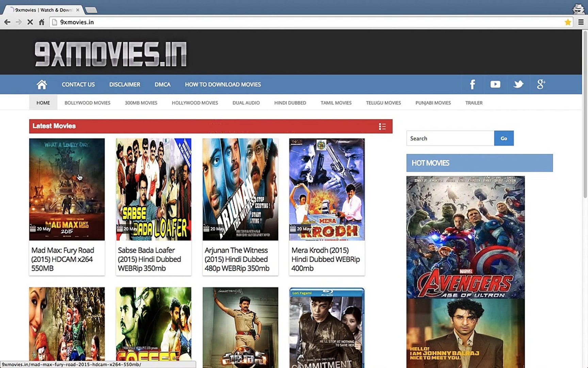Open the Disclaimer page
This screenshot has width=588, height=368.
tap(125, 85)
